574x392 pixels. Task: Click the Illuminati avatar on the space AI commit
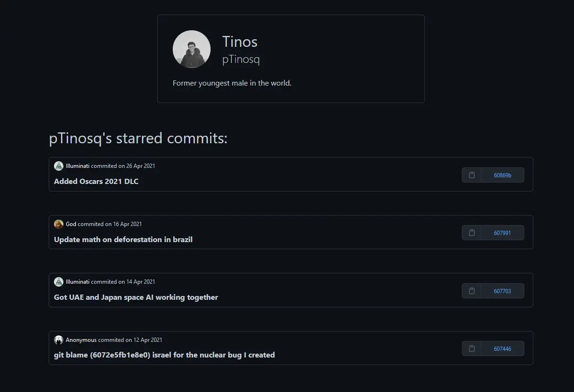[x=58, y=281]
